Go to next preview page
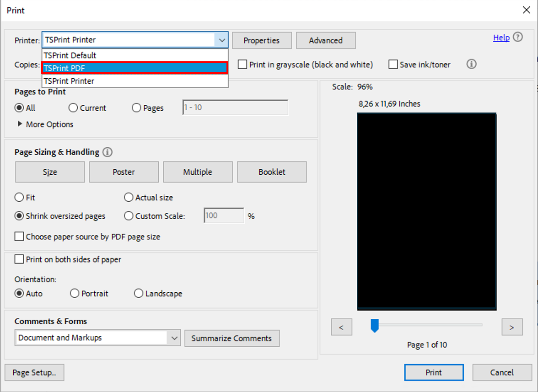The width and height of the screenshot is (538, 392). (x=512, y=327)
